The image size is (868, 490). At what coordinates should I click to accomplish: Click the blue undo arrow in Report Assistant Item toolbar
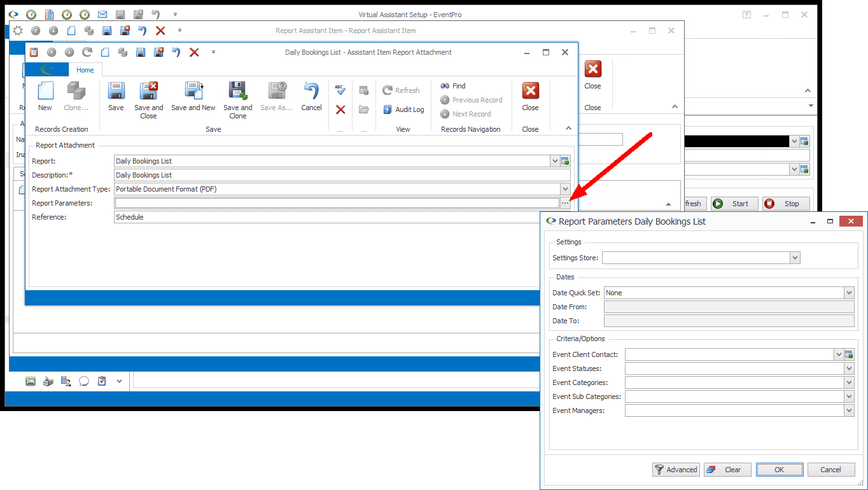point(143,30)
